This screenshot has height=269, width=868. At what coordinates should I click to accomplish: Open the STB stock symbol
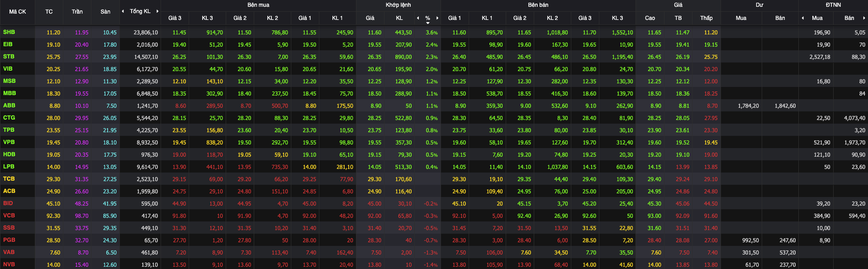coord(9,57)
